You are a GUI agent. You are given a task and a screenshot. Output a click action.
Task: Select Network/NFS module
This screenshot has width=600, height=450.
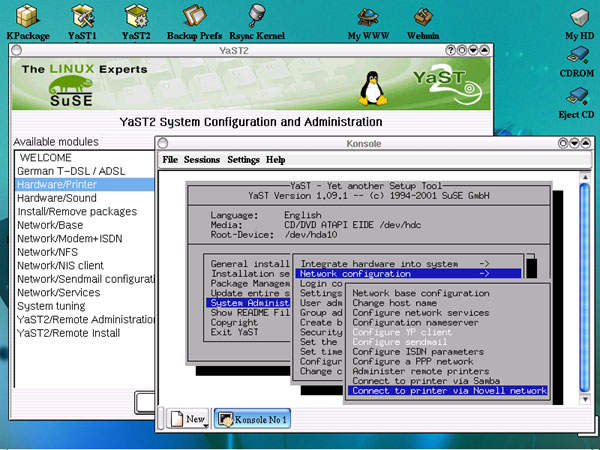pos(84,252)
